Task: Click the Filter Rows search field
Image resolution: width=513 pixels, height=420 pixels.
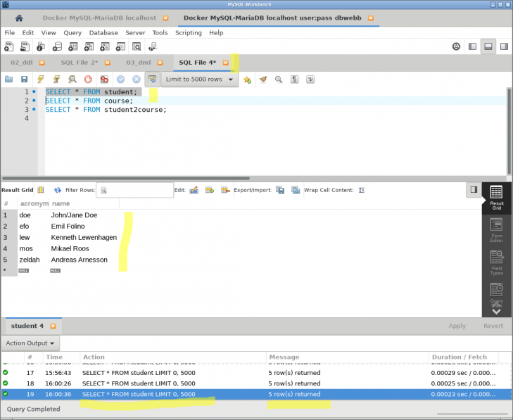Action: (135, 190)
